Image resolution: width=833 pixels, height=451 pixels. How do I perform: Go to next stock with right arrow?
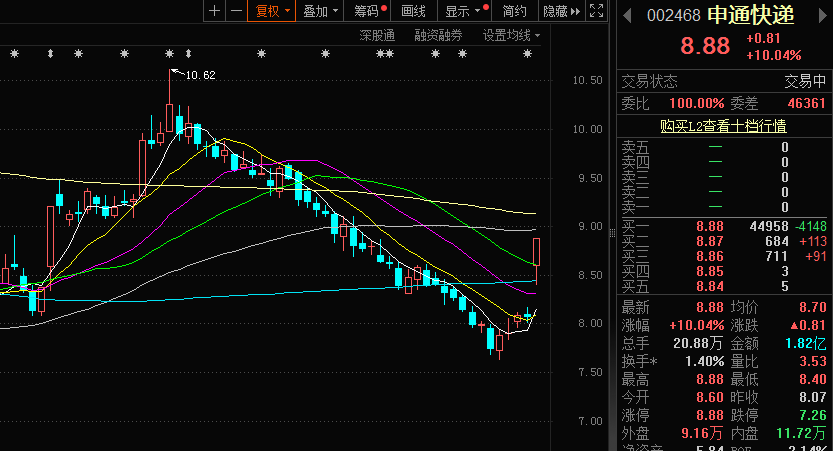tap(822, 15)
